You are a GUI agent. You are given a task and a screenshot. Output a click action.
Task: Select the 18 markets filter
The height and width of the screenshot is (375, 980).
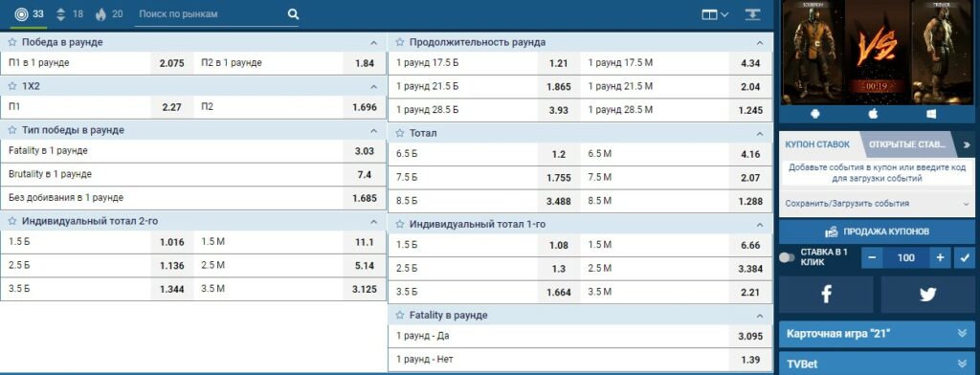[69, 13]
